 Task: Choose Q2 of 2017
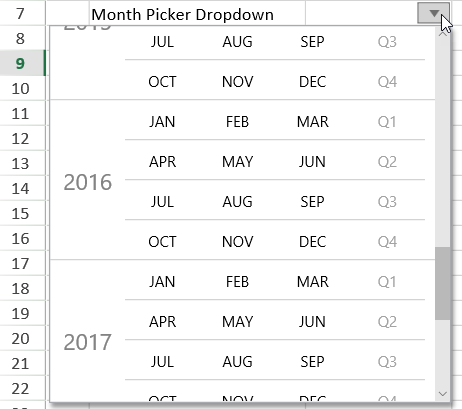(387, 322)
